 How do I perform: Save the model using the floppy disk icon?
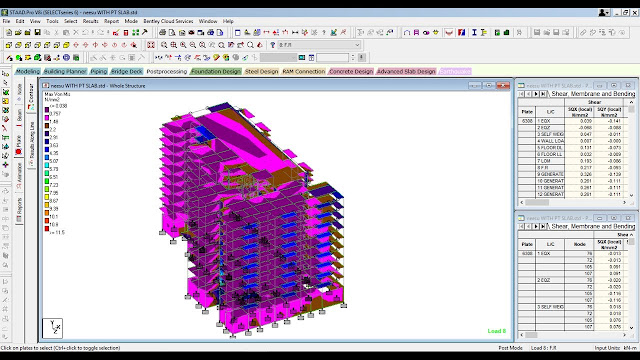point(37,32)
